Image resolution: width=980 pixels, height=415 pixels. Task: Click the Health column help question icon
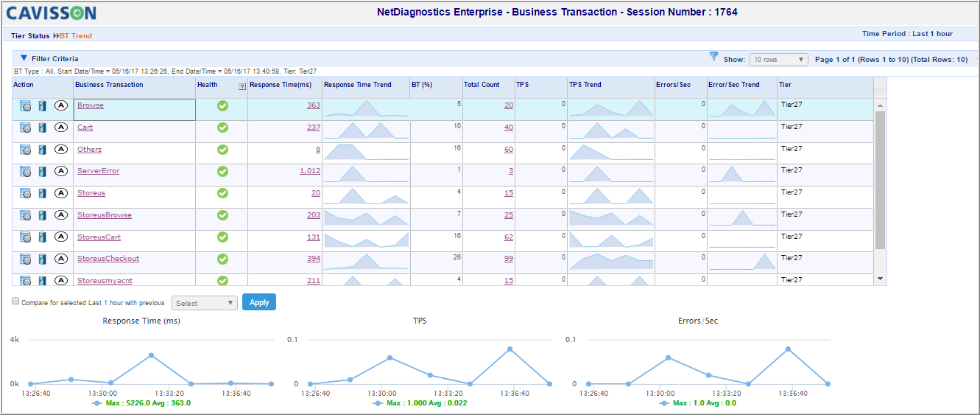(x=242, y=87)
